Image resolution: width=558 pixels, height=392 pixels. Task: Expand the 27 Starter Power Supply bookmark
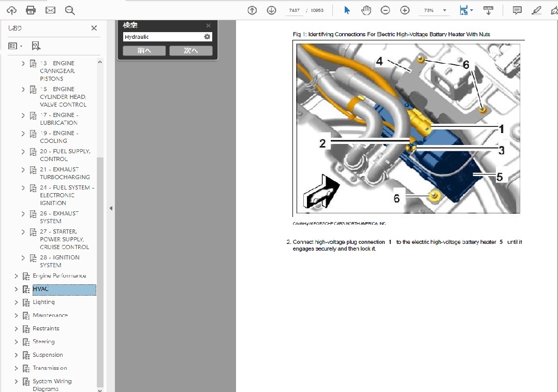point(23,232)
